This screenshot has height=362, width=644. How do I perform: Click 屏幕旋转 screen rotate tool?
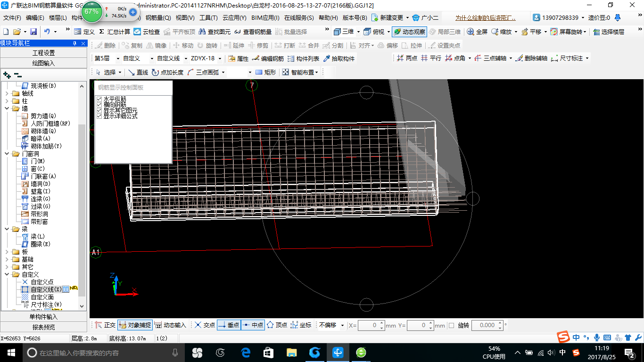pos(568,32)
